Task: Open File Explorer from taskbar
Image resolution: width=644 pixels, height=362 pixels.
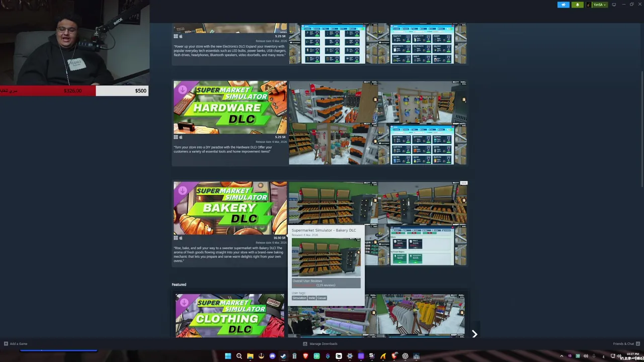Action: click(x=250, y=356)
